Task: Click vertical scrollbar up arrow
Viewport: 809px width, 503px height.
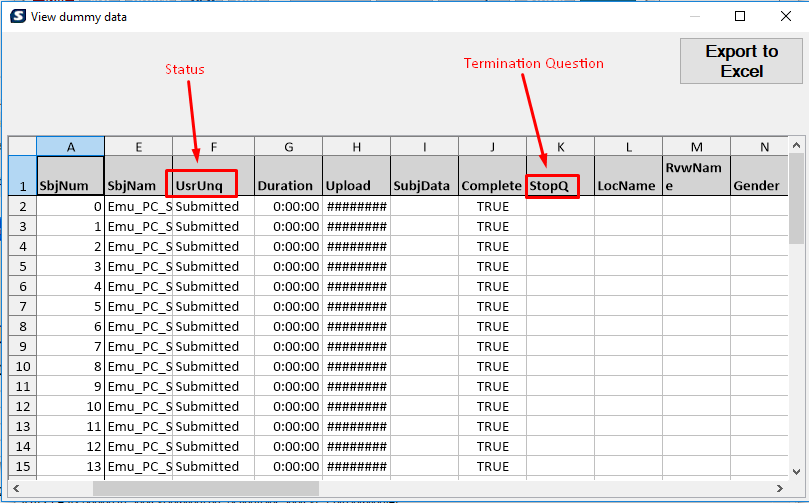Action: tap(796, 146)
